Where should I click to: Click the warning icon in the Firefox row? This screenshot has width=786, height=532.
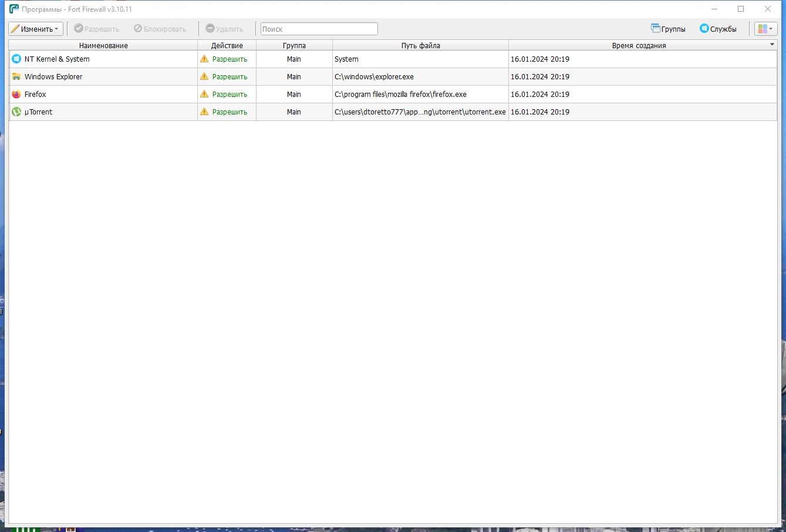point(204,95)
